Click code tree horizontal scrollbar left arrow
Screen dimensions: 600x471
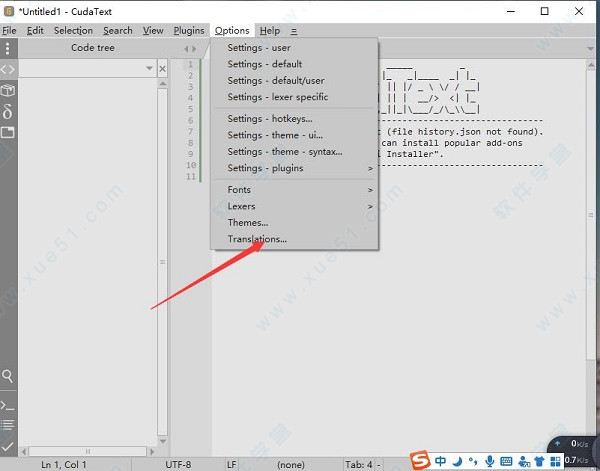(24, 451)
